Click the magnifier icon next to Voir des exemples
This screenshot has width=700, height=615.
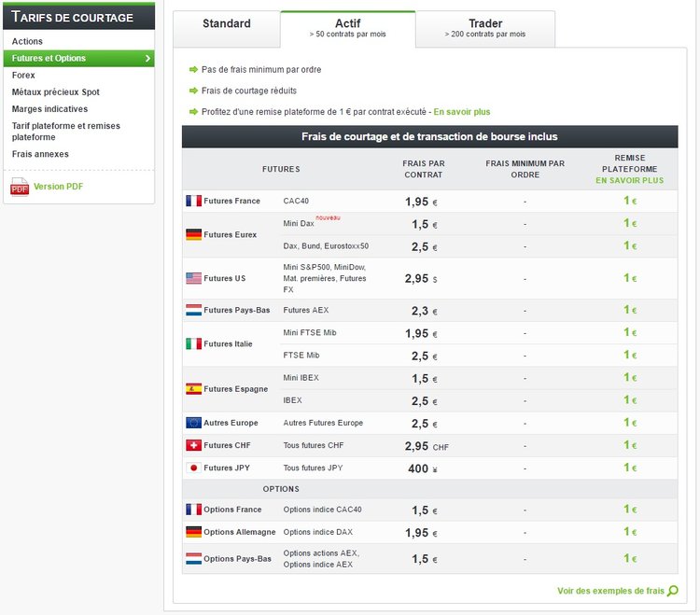click(673, 591)
